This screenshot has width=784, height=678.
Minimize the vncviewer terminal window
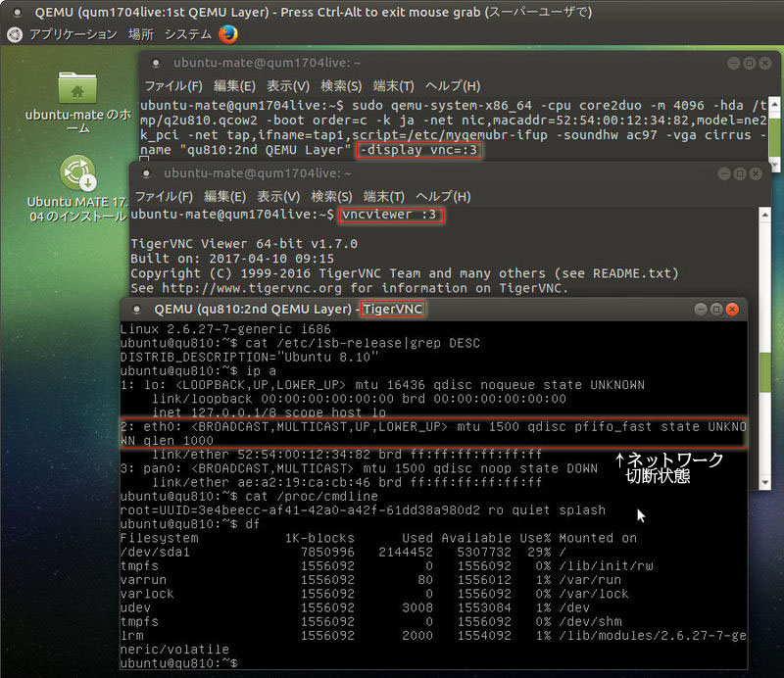click(724, 173)
